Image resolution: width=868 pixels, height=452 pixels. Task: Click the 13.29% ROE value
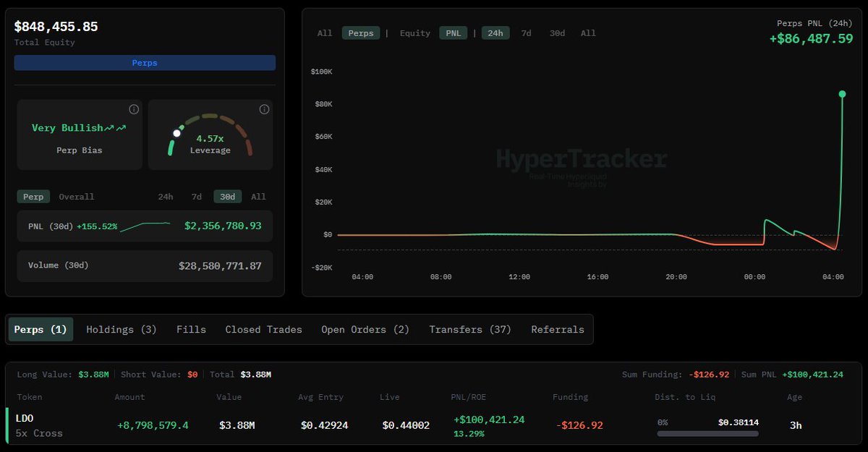(468, 434)
